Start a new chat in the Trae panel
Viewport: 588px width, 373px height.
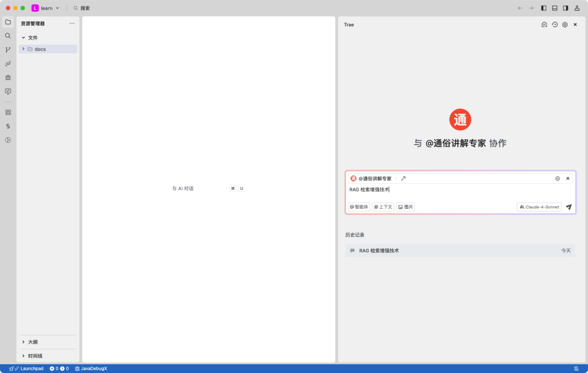(x=544, y=24)
